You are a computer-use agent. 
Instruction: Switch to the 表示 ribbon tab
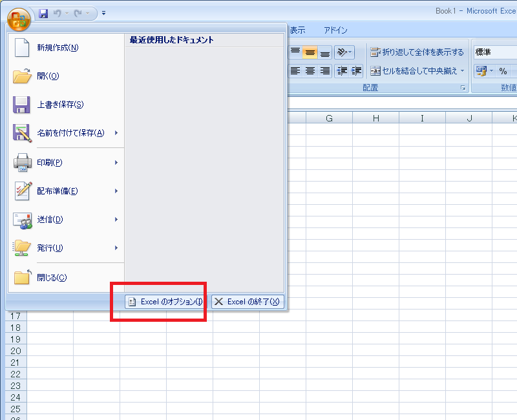point(297,30)
